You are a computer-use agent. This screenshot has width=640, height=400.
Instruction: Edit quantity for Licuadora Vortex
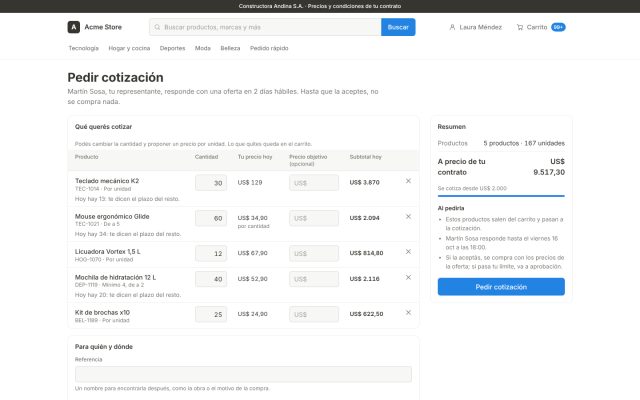coord(211,253)
